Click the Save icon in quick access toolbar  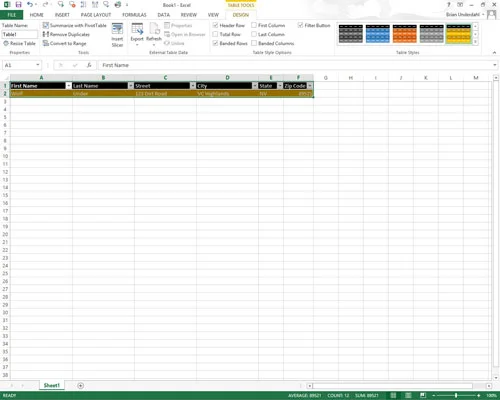click(x=18, y=5)
